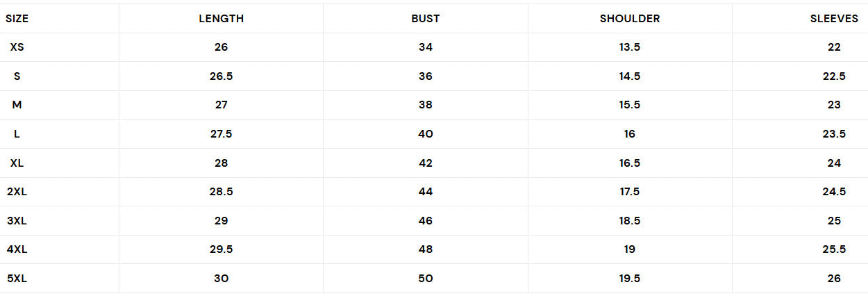Click the 5XL bust value 50

click(425, 279)
